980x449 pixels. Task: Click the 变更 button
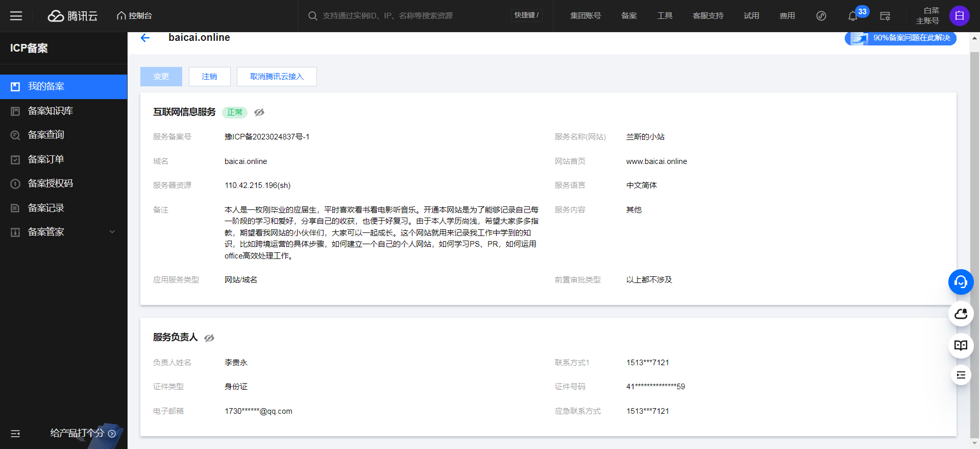(x=161, y=77)
